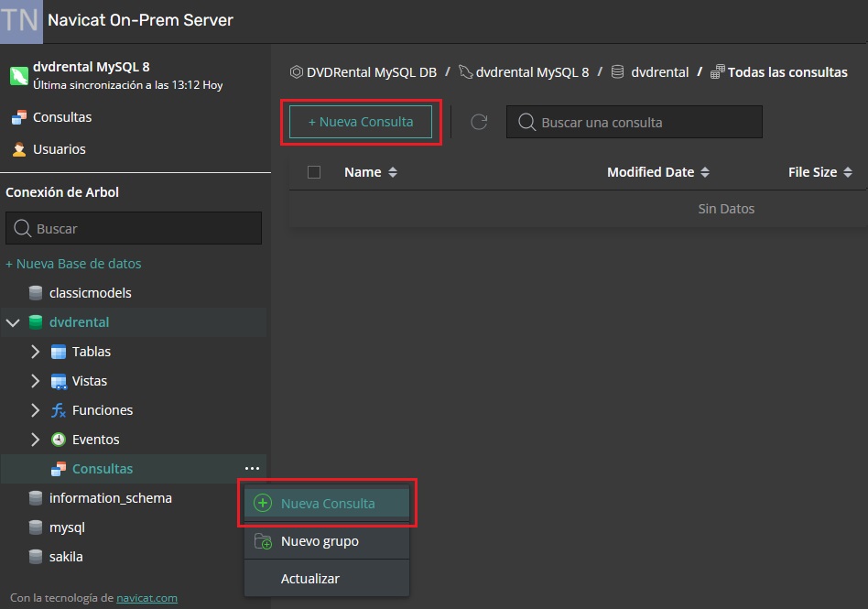
Task: Select the Tablas tree item
Action: click(x=92, y=352)
